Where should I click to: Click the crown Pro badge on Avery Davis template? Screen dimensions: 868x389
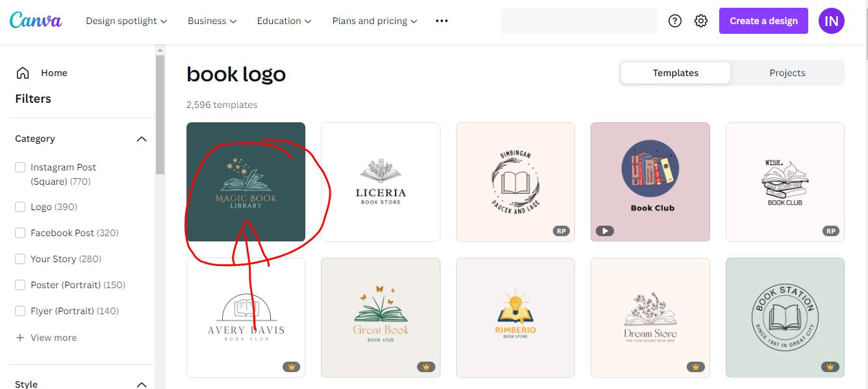[x=292, y=366]
